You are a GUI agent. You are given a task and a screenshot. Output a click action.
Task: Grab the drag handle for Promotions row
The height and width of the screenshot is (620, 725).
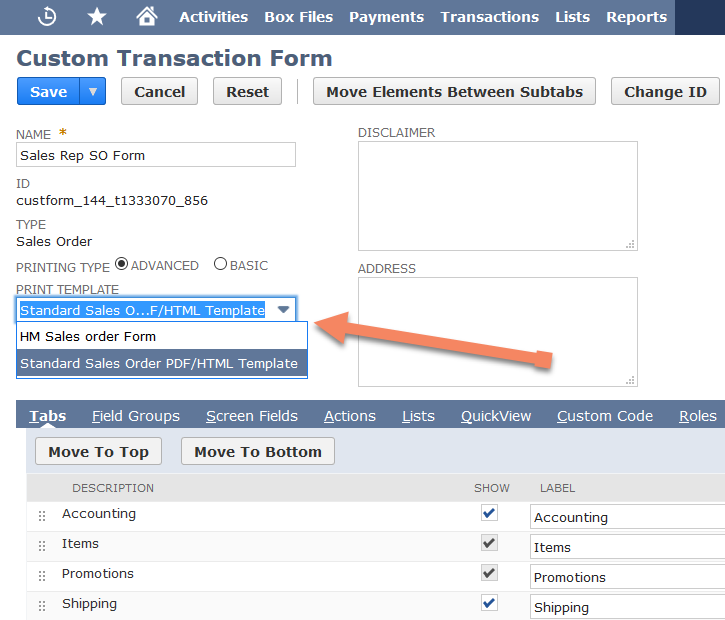pos(42,576)
